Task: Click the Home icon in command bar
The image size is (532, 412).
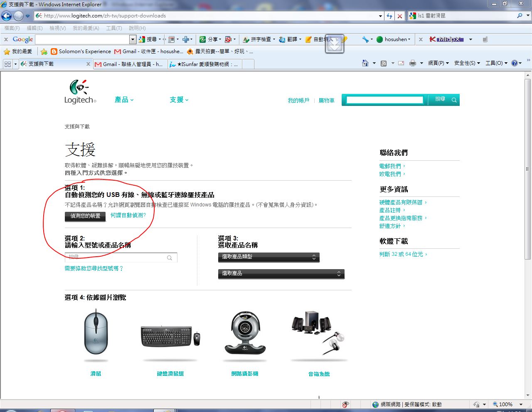Action: point(365,63)
